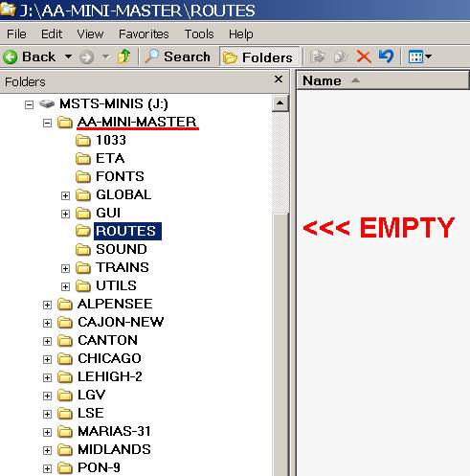Open the Views dropdown button
This screenshot has height=476, width=470.
tap(420, 57)
